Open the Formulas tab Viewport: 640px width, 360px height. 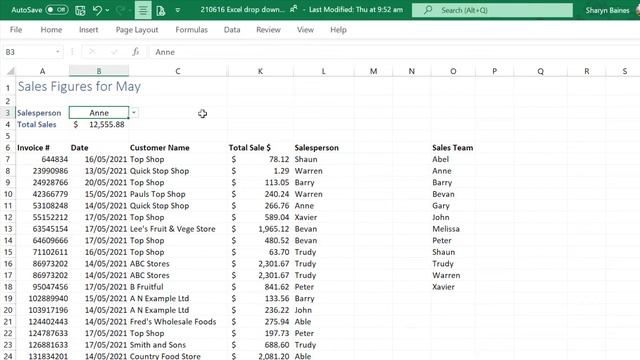pos(191,30)
